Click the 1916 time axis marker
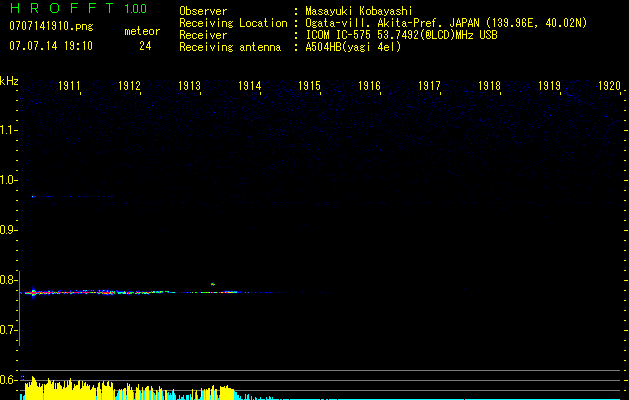The image size is (629, 400). point(369,86)
